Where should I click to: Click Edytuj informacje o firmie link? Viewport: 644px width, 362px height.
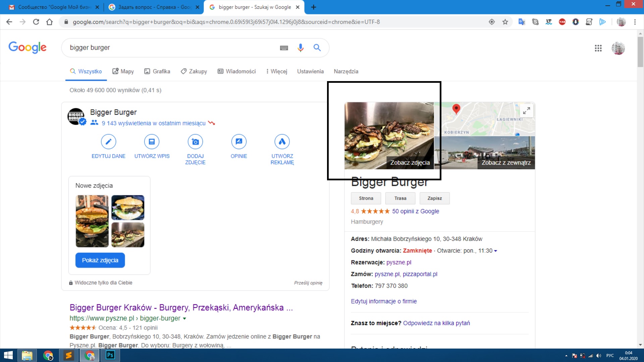tap(384, 301)
